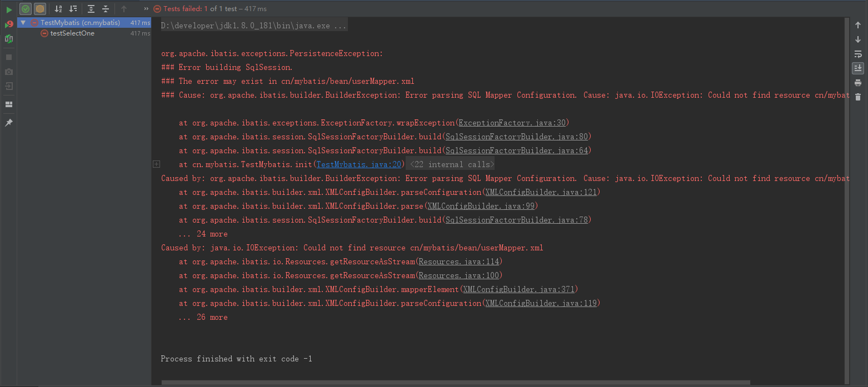
Task: Open XMLConfigBuilder.java:121 link
Action: coord(541,192)
